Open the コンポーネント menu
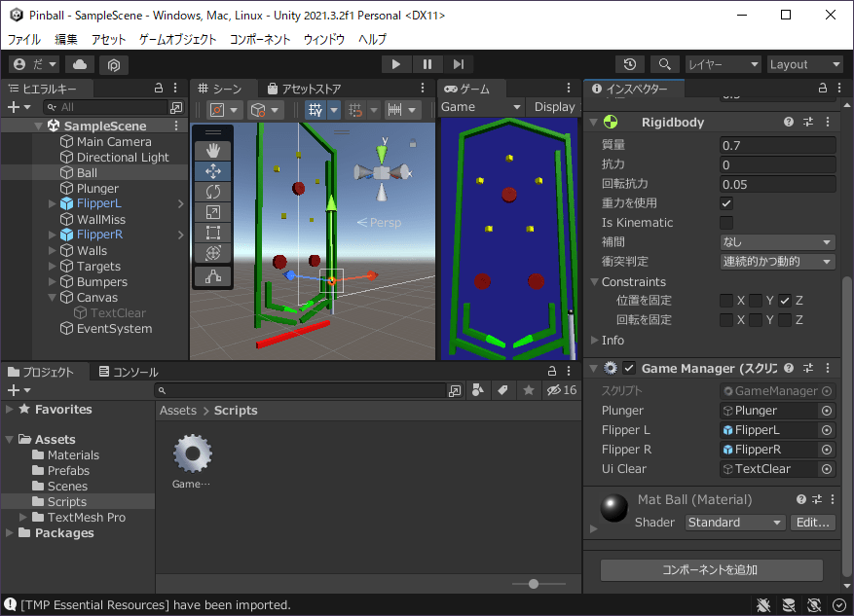 tap(260, 39)
